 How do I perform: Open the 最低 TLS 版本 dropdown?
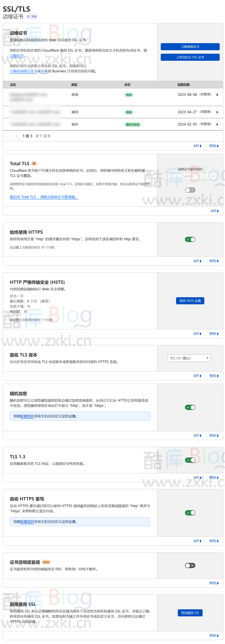click(x=189, y=358)
